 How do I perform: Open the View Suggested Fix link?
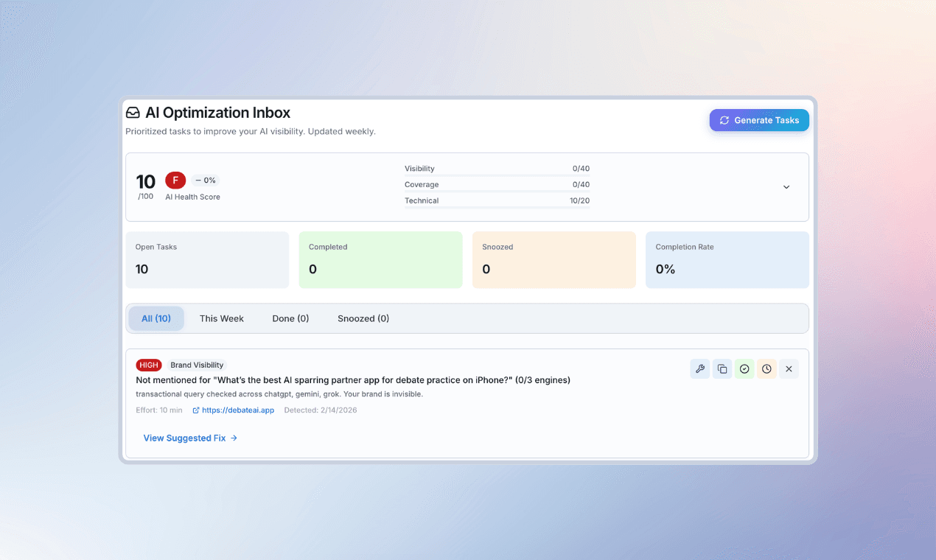click(x=184, y=438)
